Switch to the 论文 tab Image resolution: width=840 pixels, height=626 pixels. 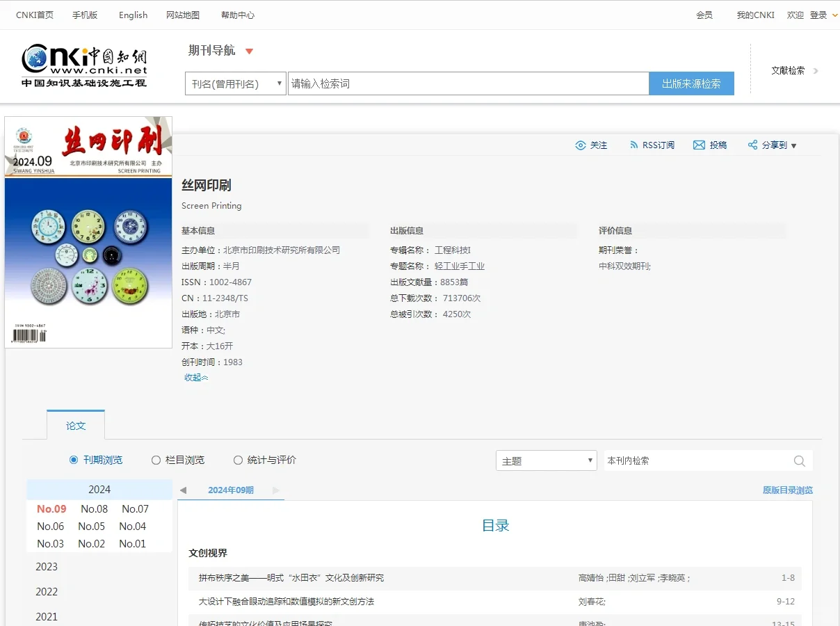click(76, 426)
